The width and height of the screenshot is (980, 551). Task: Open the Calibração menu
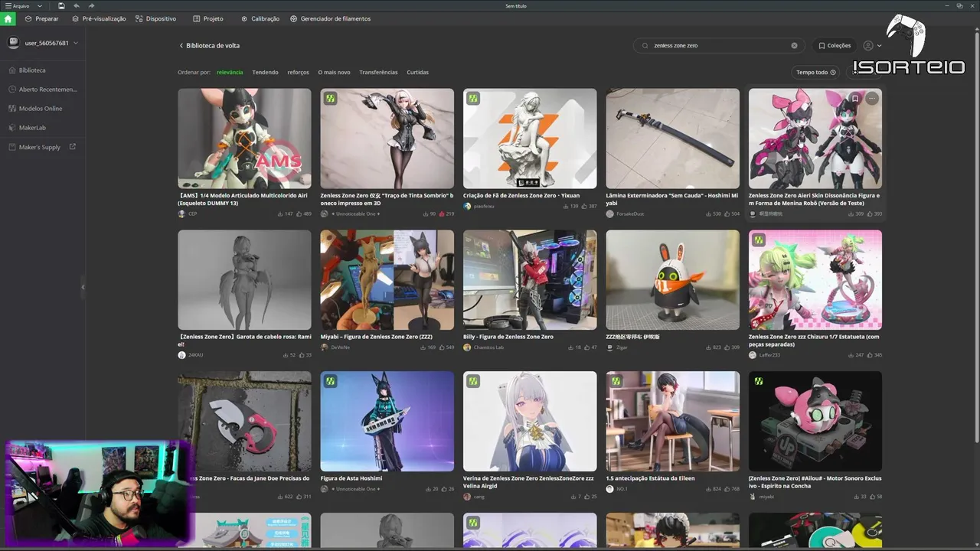click(x=260, y=18)
